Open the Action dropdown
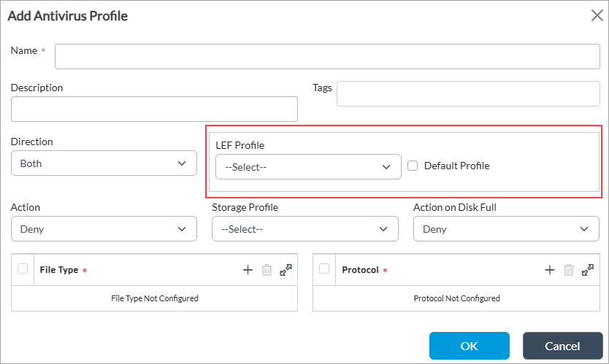The width and height of the screenshot is (609, 364). (104, 229)
